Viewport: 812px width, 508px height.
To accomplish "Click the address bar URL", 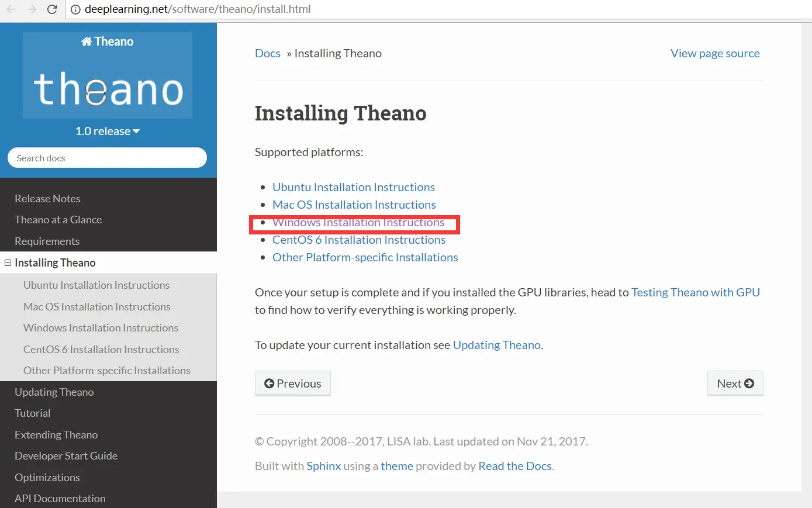I will 198,9.
